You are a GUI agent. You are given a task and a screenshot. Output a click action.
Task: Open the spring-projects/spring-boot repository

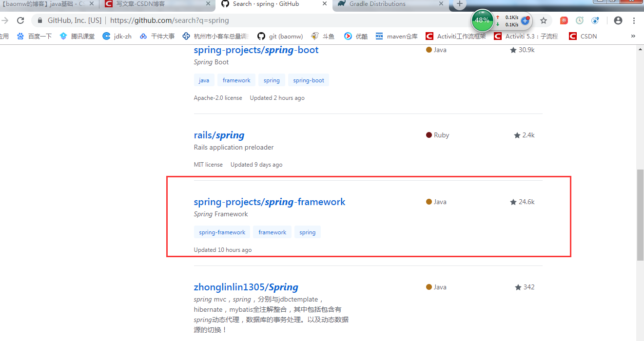pyautogui.click(x=256, y=50)
